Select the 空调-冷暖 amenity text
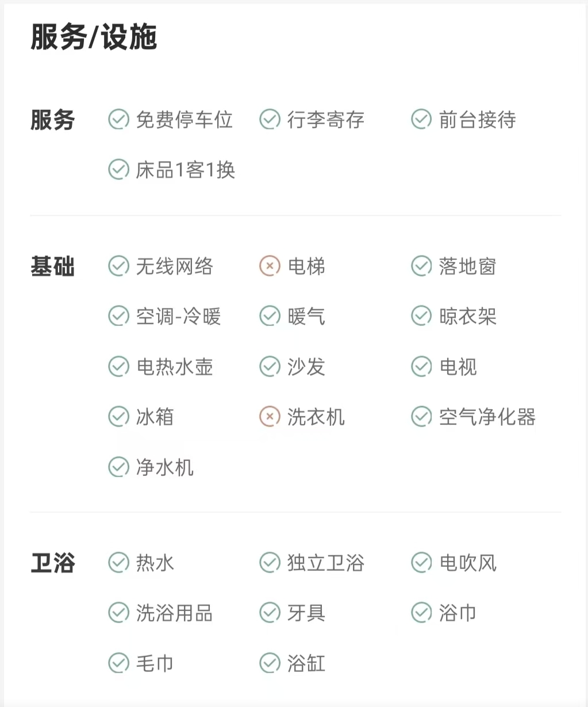 (x=178, y=316)
